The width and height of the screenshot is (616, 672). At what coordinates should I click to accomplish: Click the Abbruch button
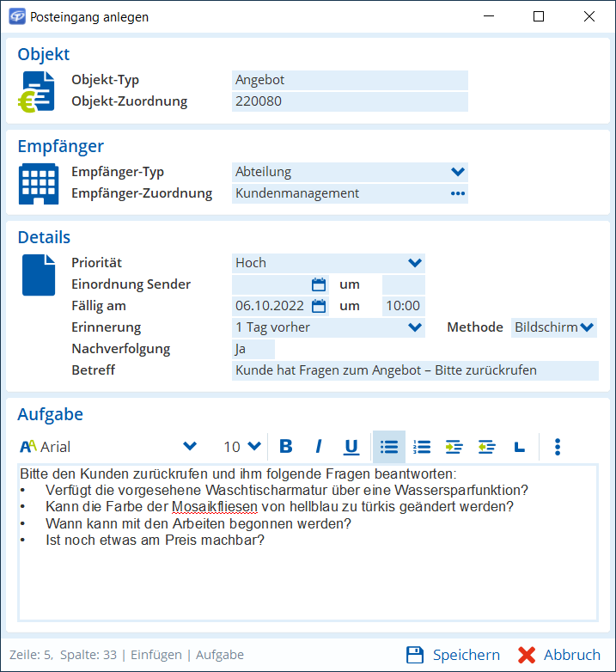(x=559, y=655)
